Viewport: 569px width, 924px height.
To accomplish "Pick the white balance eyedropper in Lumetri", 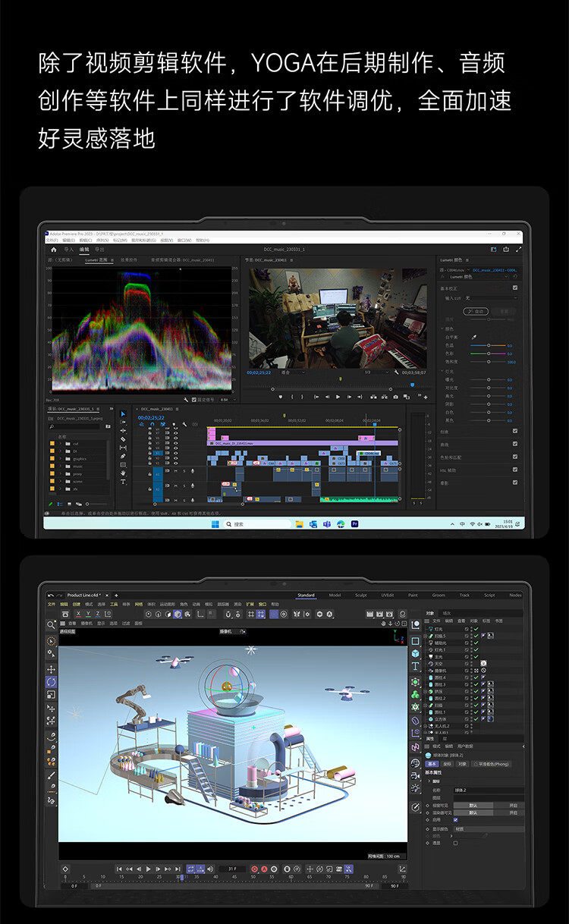I will pyautogui.click(x=474, y=337).
